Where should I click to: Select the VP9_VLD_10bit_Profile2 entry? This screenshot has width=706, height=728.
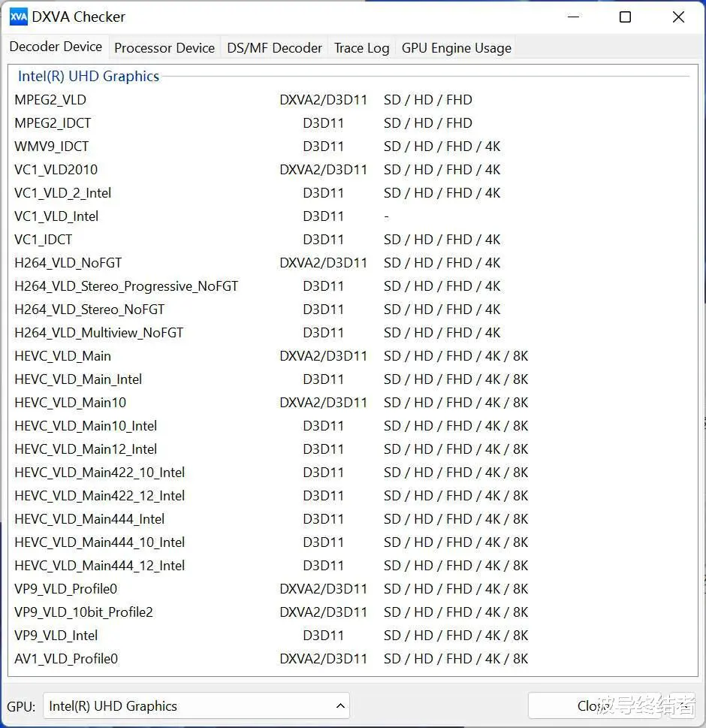click(x=83, y=612)
